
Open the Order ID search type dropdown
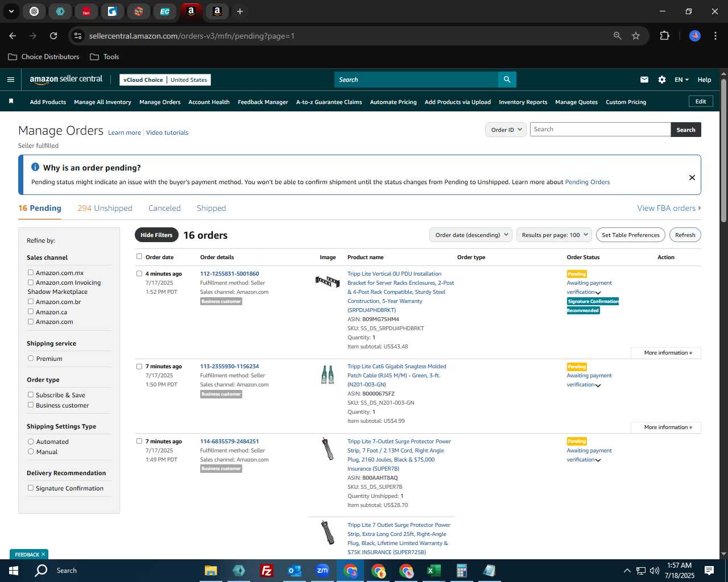tap(505, 130)
